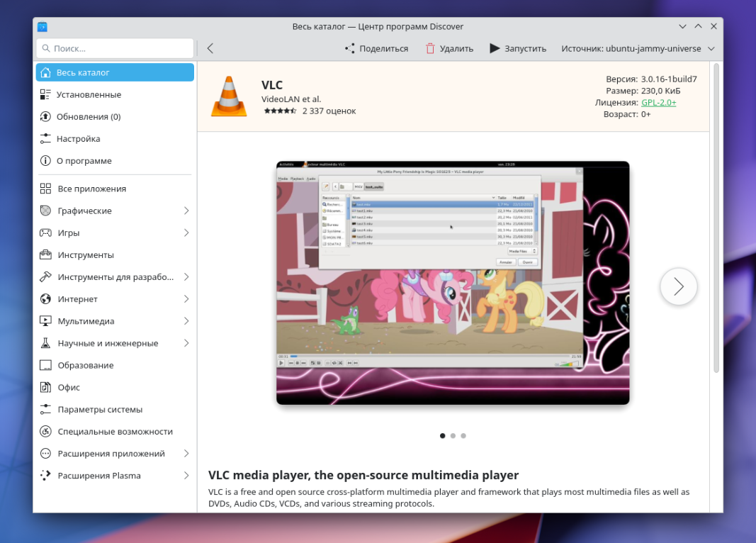Click the Параметры системы sliders icon
756x543 pixels.
(x=45, y=410)
